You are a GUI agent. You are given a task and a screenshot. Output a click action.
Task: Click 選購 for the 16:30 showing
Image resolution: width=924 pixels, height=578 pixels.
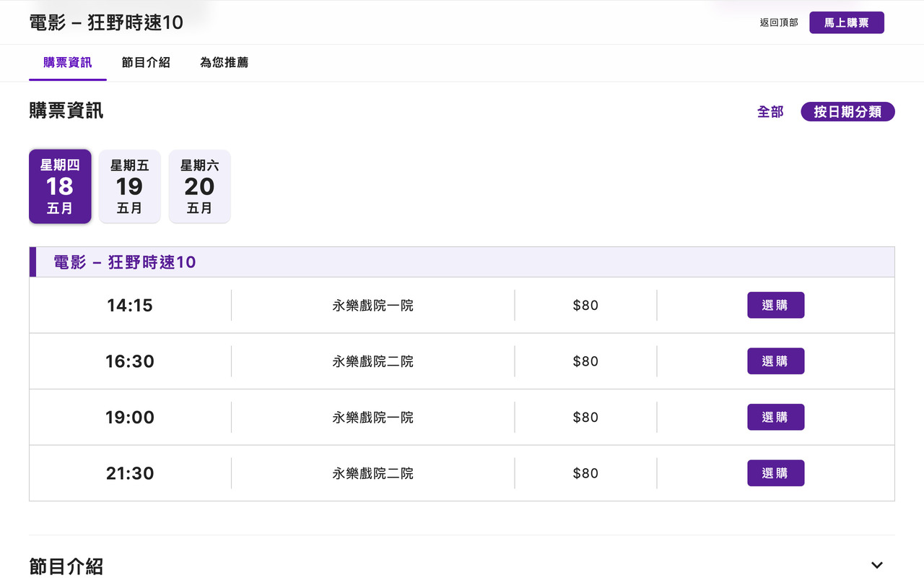coord(775,361)
